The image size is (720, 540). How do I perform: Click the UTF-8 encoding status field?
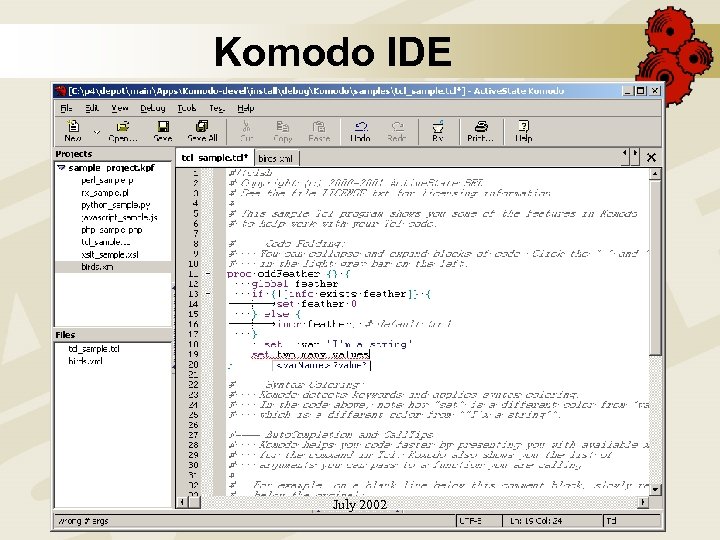coord(479,521)
